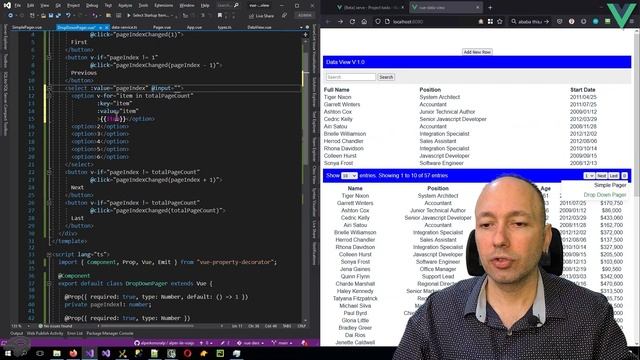Open the Tools menu

coord(143,6)
